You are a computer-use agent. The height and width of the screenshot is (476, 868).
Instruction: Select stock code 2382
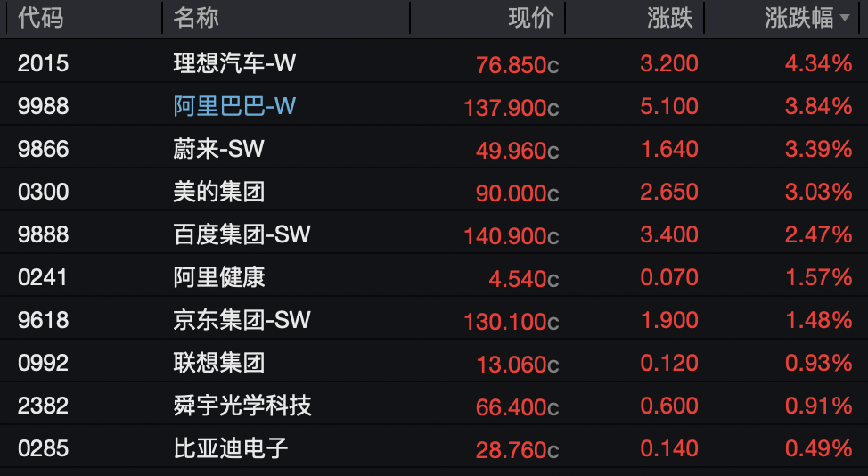(43, 406)
